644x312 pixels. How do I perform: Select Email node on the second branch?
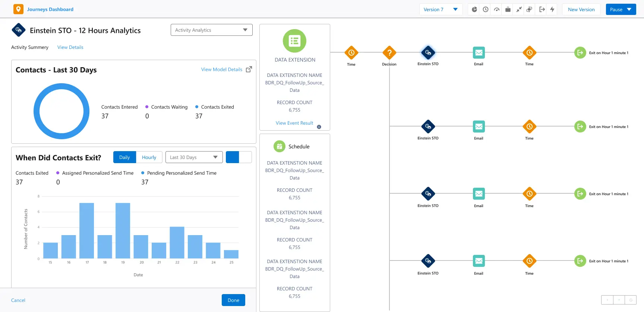point(479,127)
